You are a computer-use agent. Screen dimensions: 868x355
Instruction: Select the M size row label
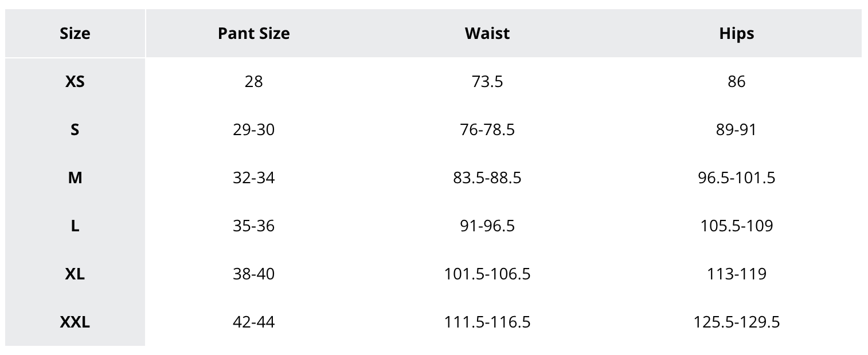pos(75,178)
